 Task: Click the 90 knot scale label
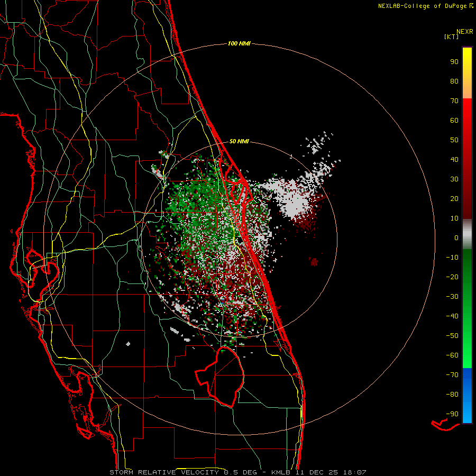tap(454, 61)
